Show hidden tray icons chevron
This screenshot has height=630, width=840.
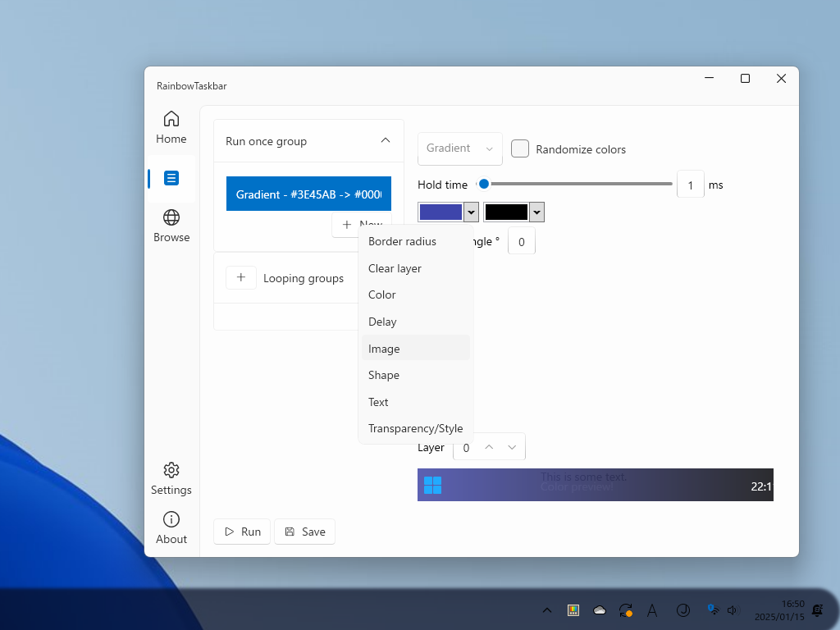tap(546, 610)
